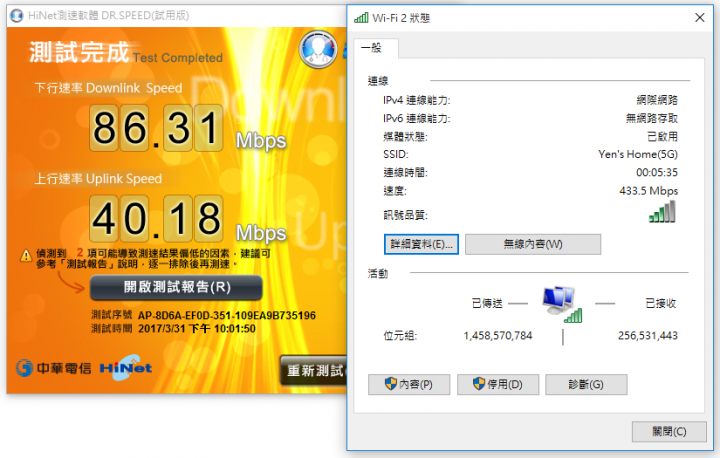This screenshot has width=720, height=458.
Task: Click the speedometer doctor gauge icon
Action: (x=318, y=49)
